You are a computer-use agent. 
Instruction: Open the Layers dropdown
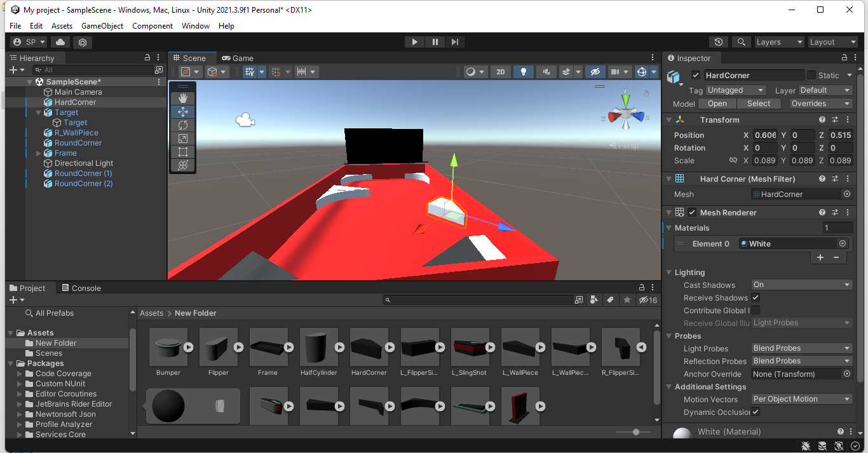pos(779,42)
